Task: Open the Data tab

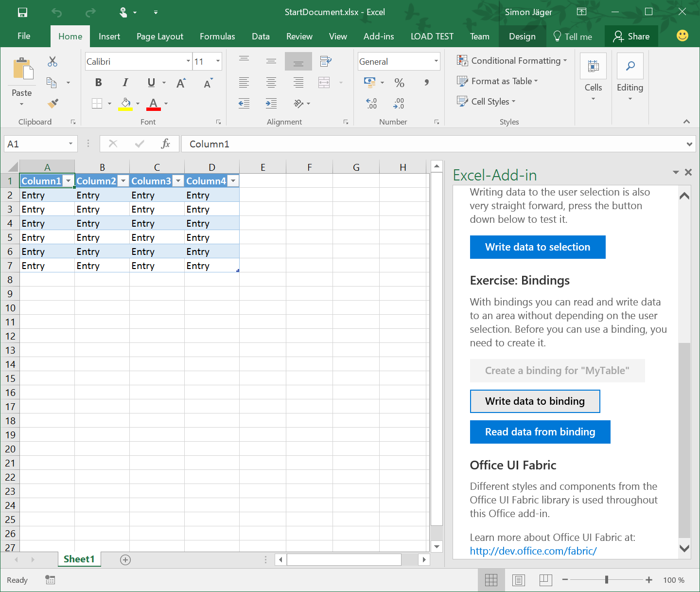Action: (261, 36)
